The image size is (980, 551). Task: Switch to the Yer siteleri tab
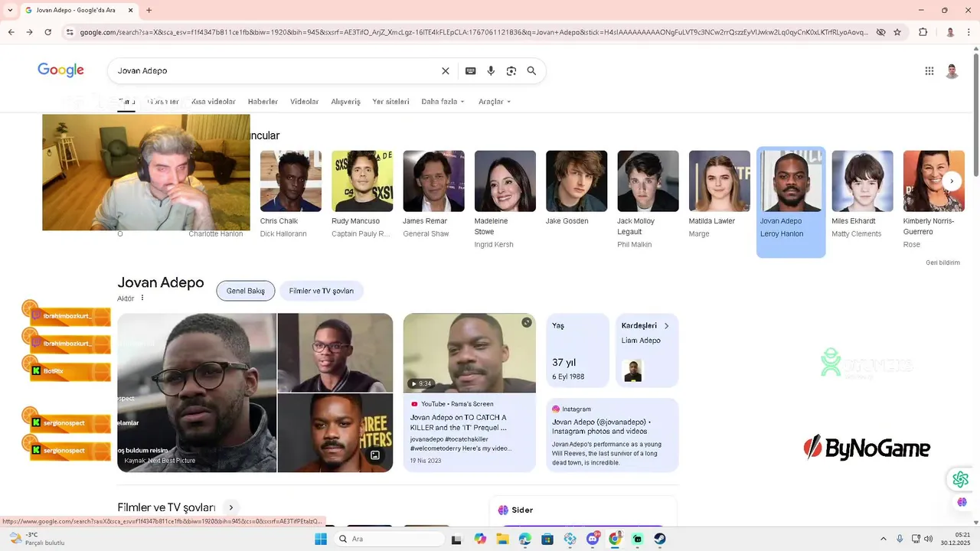tap(390, 102)
